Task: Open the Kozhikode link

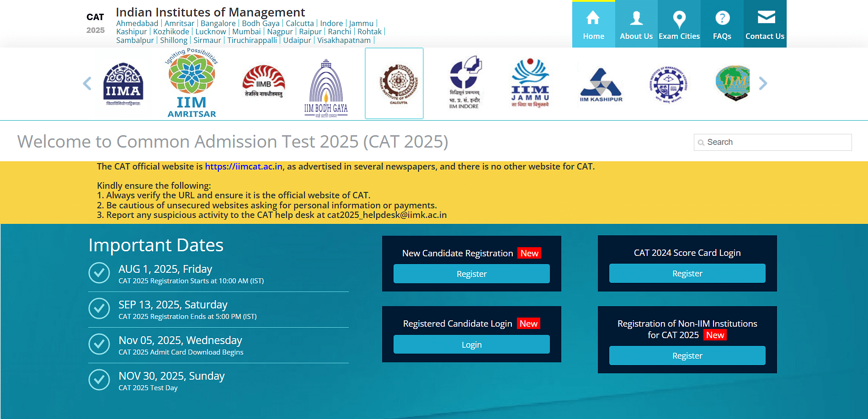Action: pyautogui.click(x=171, y=32)
